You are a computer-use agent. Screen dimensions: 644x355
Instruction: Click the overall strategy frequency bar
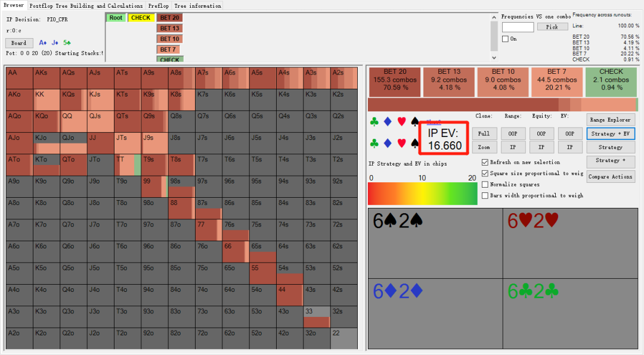coord(503,105)
